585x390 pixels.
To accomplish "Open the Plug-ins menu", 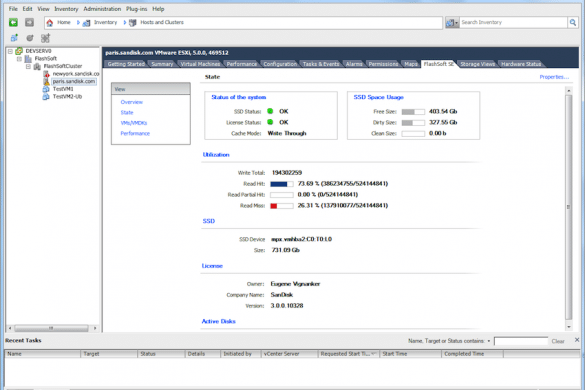I will [136, 9].
